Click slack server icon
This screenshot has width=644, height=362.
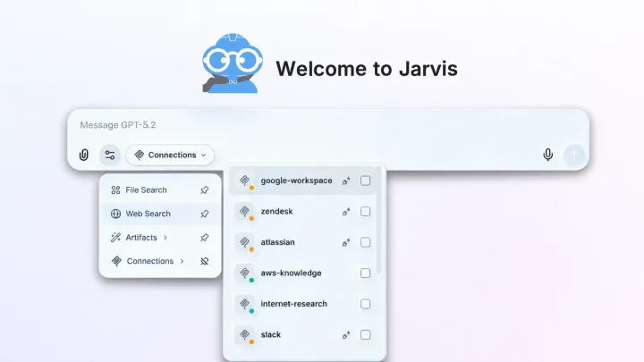245,335
